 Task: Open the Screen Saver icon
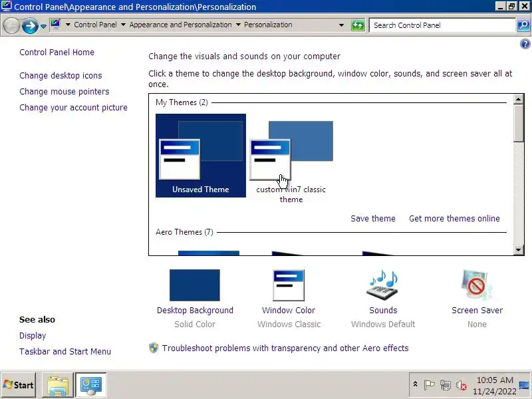point(477,285)
